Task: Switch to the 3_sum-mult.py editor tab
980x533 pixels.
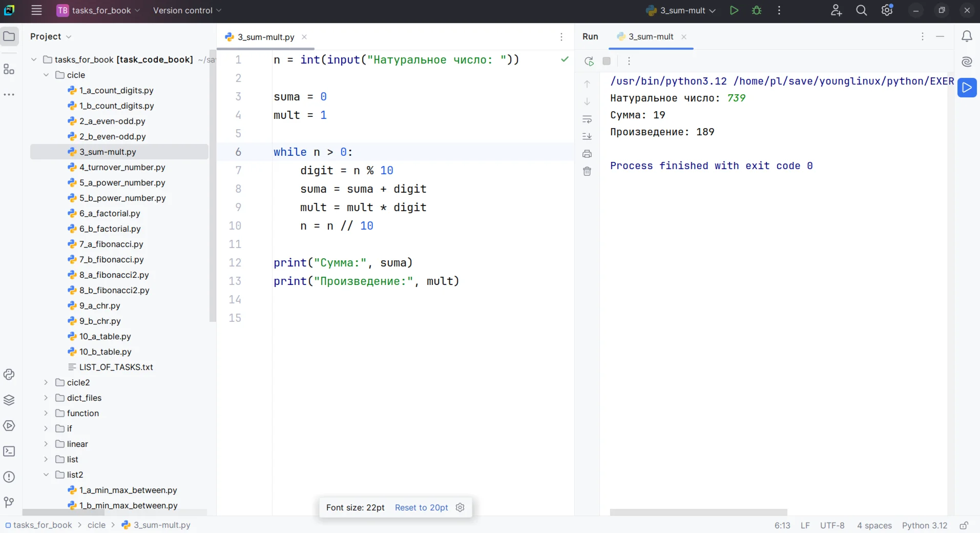Action: pos(265,37)
